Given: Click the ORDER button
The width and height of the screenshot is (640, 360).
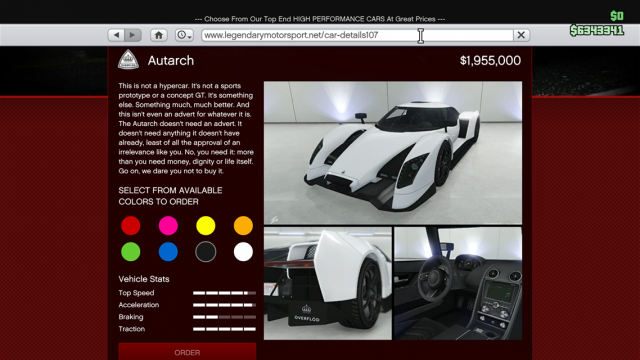Looking at the screenshot, I should coord(187,352).
